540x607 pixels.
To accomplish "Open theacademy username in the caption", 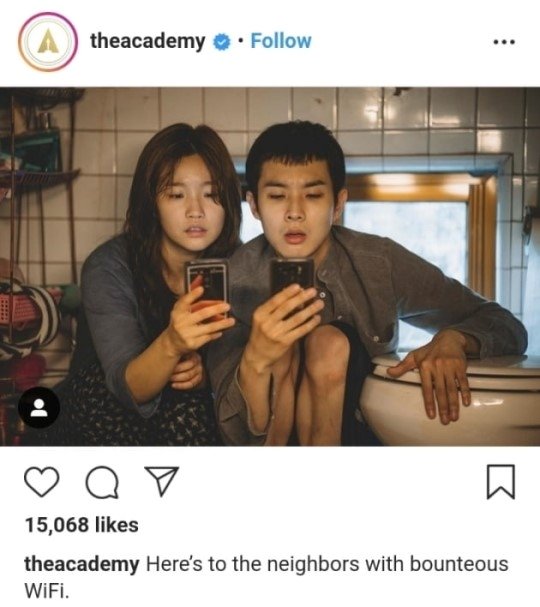I will (x=82, y=564).
